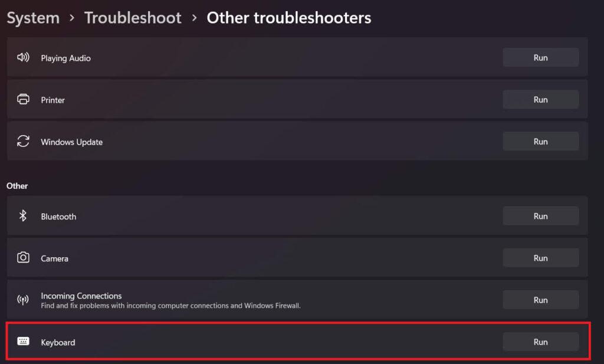This screenshot has width=604, height=364.
Task: Click the Bluetooth row label
Action: coord(58,217)
